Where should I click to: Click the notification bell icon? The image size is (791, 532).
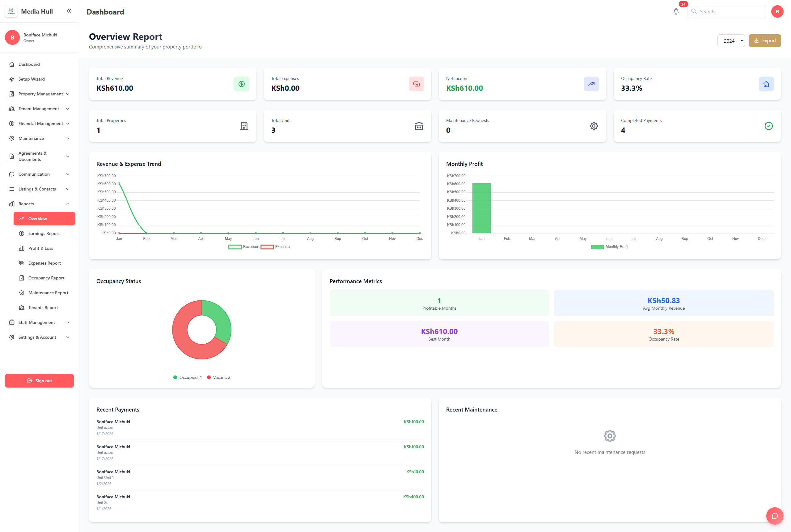coord(675,11)
